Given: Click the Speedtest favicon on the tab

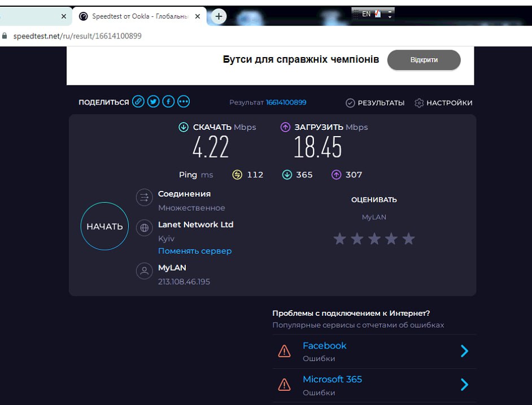Looking at the screenshot, I should tap(84, 16).
